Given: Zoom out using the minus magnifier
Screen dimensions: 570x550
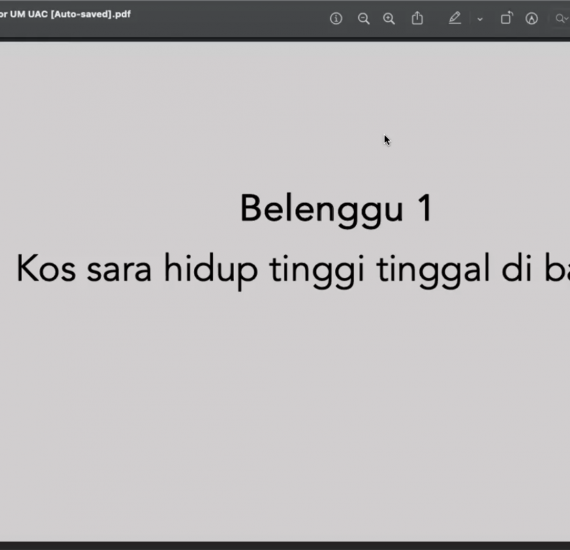Looking at the screenshot, I should 363,19.
